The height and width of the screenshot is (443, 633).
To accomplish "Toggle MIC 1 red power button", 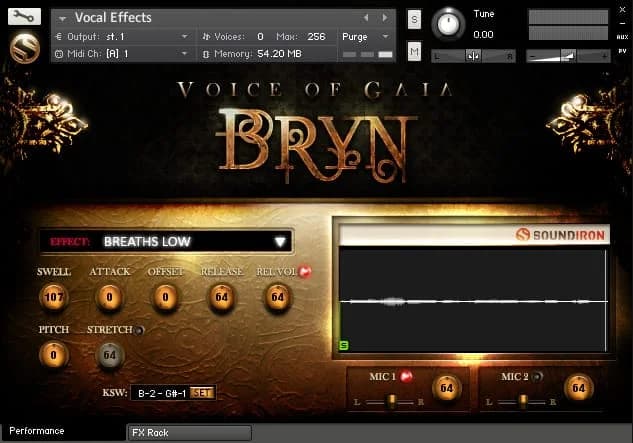I will (406, 377).
